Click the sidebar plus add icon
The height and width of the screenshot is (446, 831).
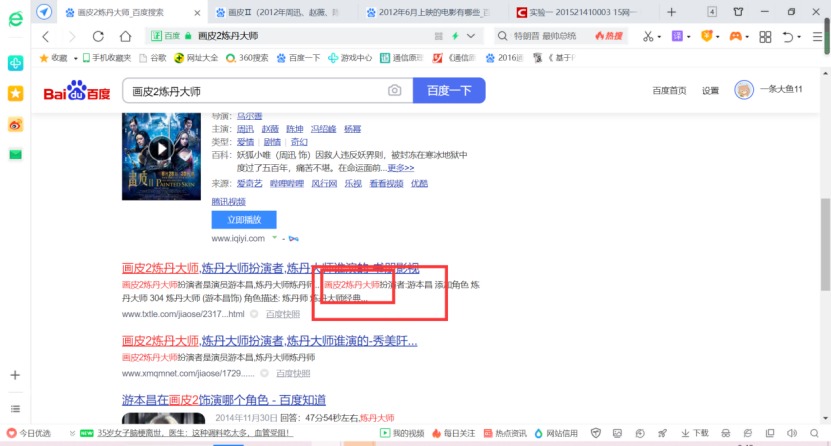pyautogui.click(x=15, y=375)
